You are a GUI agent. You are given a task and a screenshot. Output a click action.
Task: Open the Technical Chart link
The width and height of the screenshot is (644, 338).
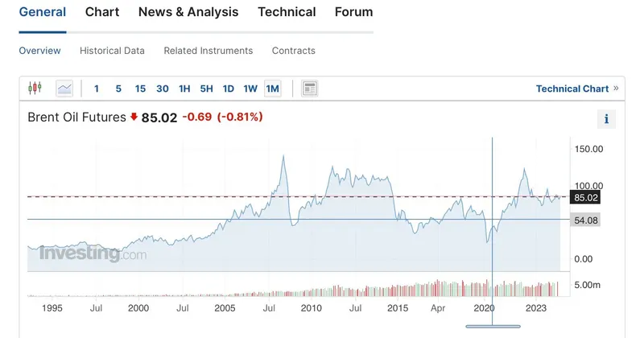[x=572, y=89]
